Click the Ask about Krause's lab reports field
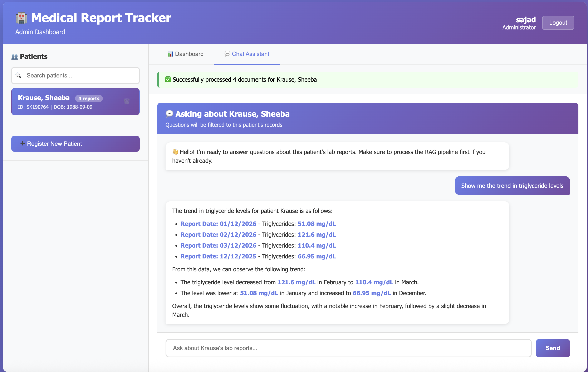The height and width of the screenshot is (372, 588). pos(348,348)
